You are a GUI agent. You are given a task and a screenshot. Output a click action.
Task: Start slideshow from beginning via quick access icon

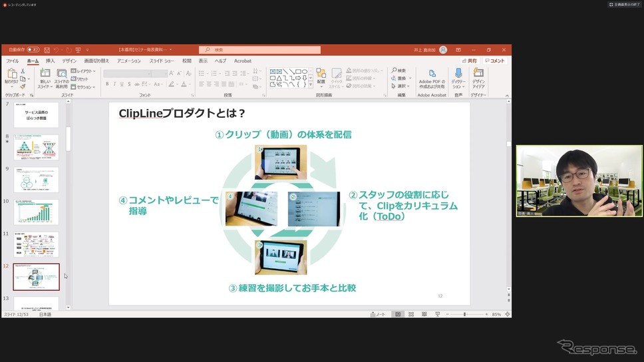point(78,50)
